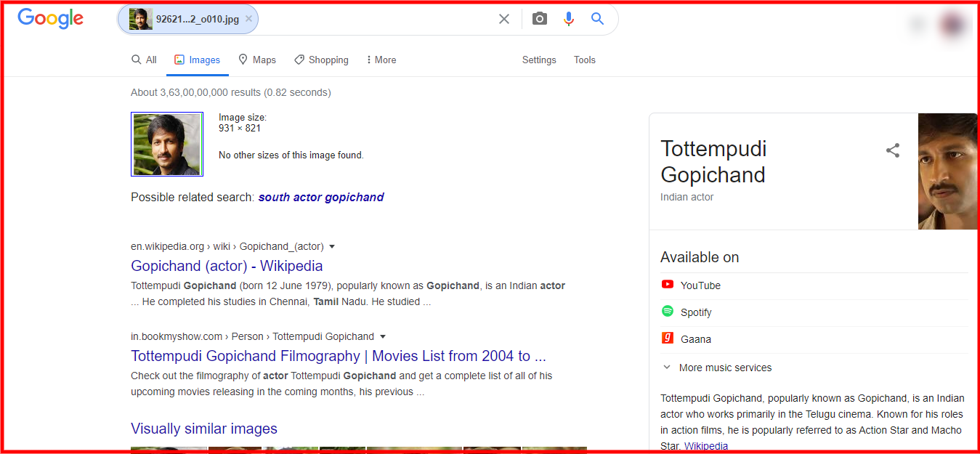Viewport: 980px width, 454px height.
Task: Click the uploaded photo thumbnail in results
Action: point(167,144)
